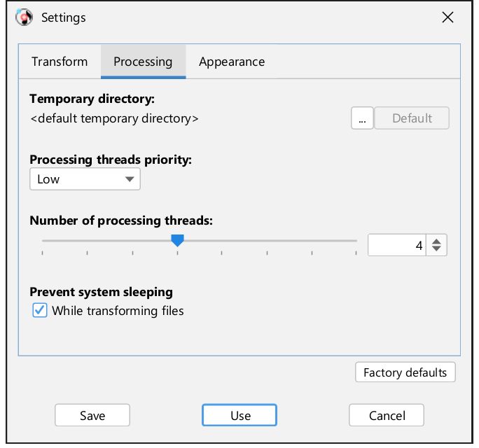Viewport: 479px width, 448px height.
Task: Switch to the Transform tab
Action: 60,62
